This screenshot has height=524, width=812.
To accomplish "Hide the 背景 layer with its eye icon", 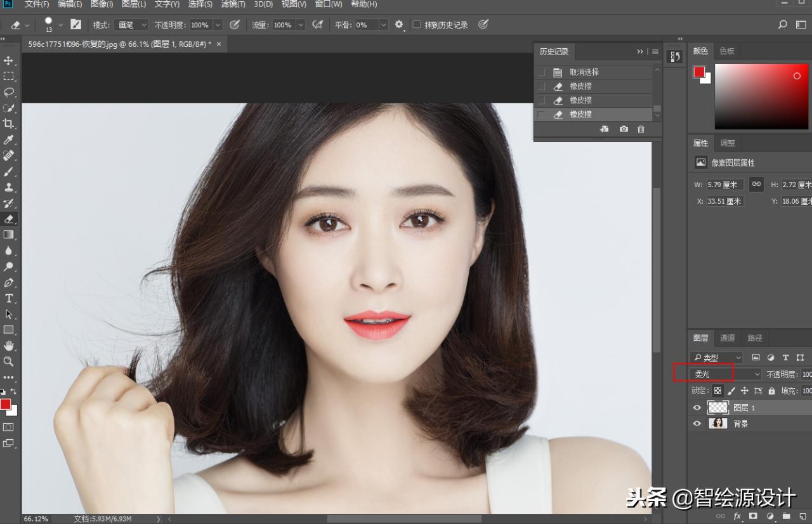I will coord(697,423).
